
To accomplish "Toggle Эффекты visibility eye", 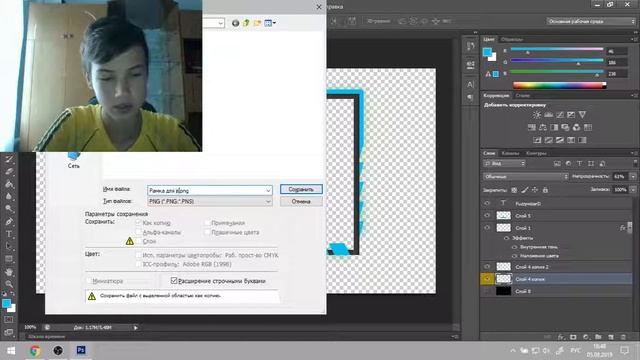I will pos(507,238).
